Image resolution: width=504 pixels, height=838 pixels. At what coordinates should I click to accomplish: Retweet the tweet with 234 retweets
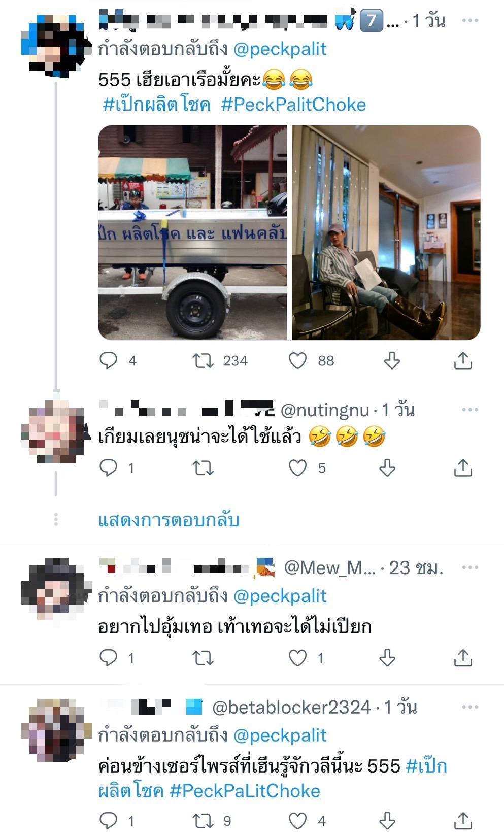point(203,360)
